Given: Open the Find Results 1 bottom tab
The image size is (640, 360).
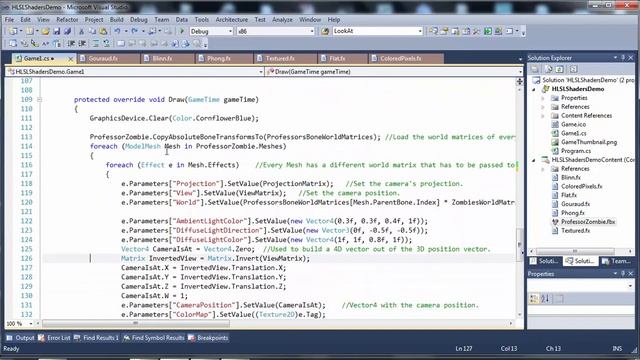Looking at the screenshot, I should point(96,338).
